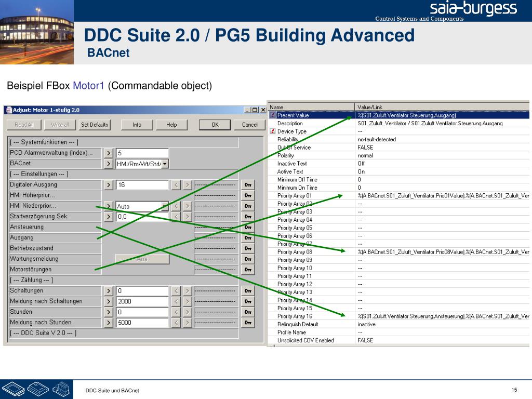Click the write arrow next to BACnet
The image size is (532, 399).
tap(109, 164)
